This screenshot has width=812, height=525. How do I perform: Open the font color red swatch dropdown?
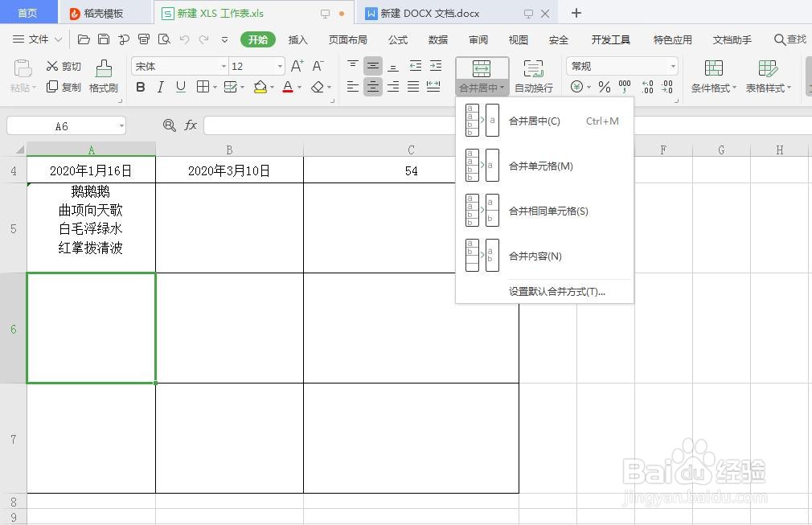(297, 88)
